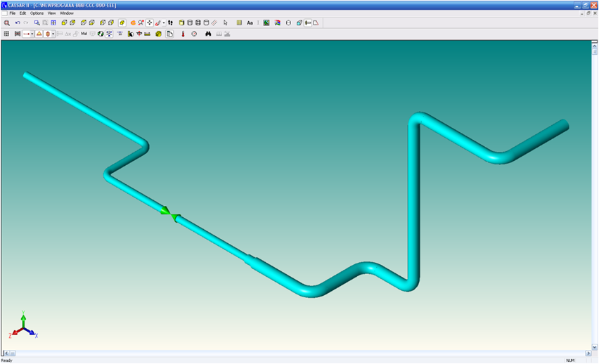Toggle the orange triangle anchors display
This screenshot has width=599, height=364.
coord(39,34)
